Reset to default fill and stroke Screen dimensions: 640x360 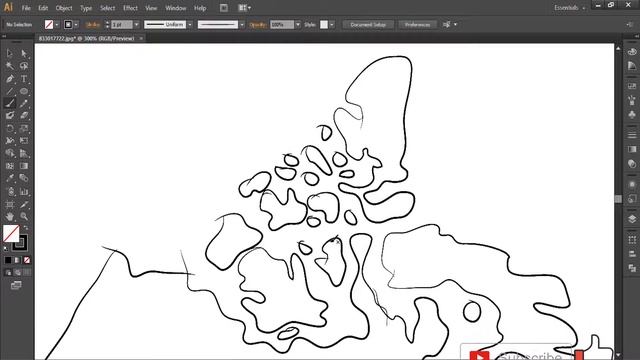[6, 248]
